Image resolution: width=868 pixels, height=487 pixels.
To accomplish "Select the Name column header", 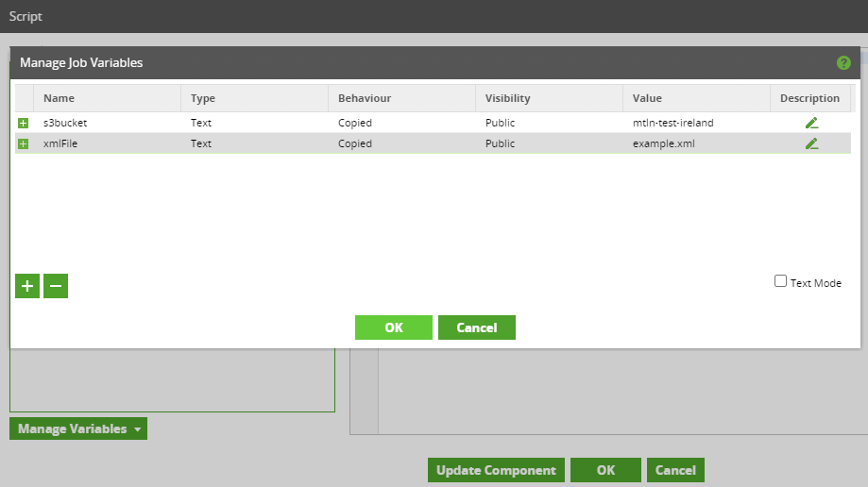I will [108, 98].
